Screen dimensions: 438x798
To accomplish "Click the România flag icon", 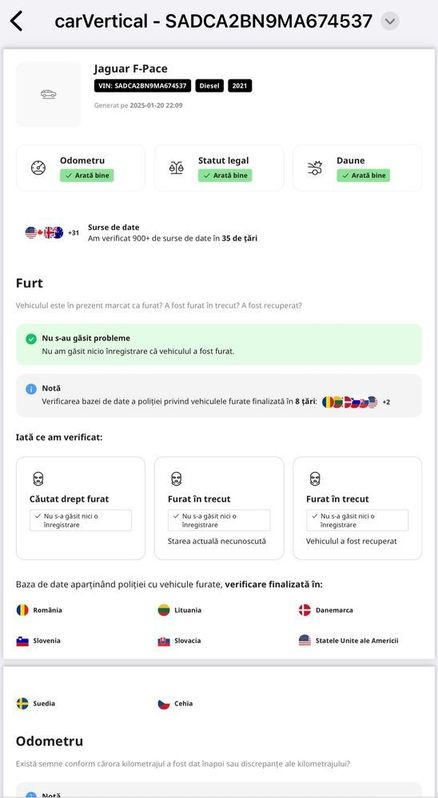I will click(22, 610).
